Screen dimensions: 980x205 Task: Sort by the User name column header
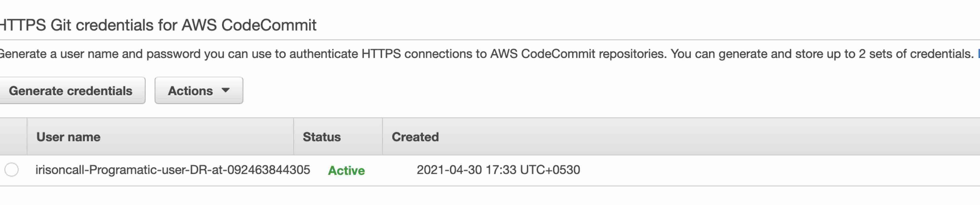pos(69,137)
